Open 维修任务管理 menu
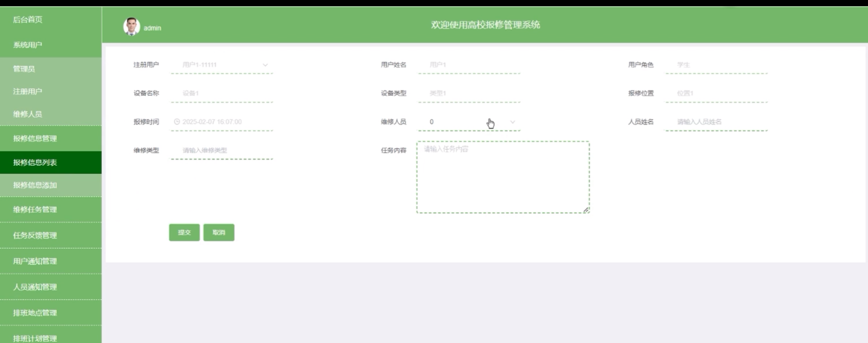 tap(35, 209)
